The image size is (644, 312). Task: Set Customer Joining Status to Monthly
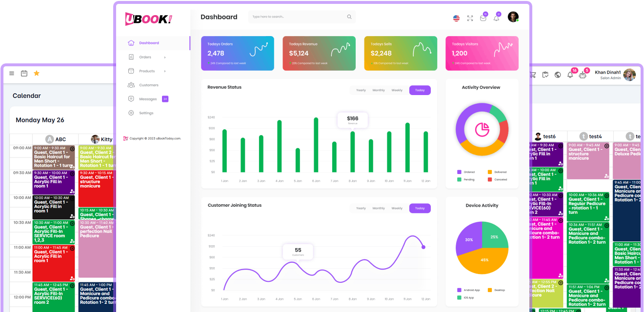(x=379, y=208)
